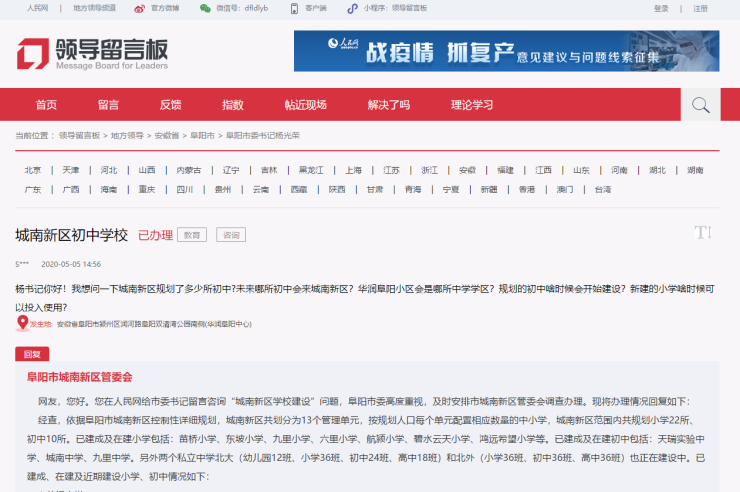The image size is (740, 492).
Task: Click the Weibo icon in top bar
Action: pos(139,8)
